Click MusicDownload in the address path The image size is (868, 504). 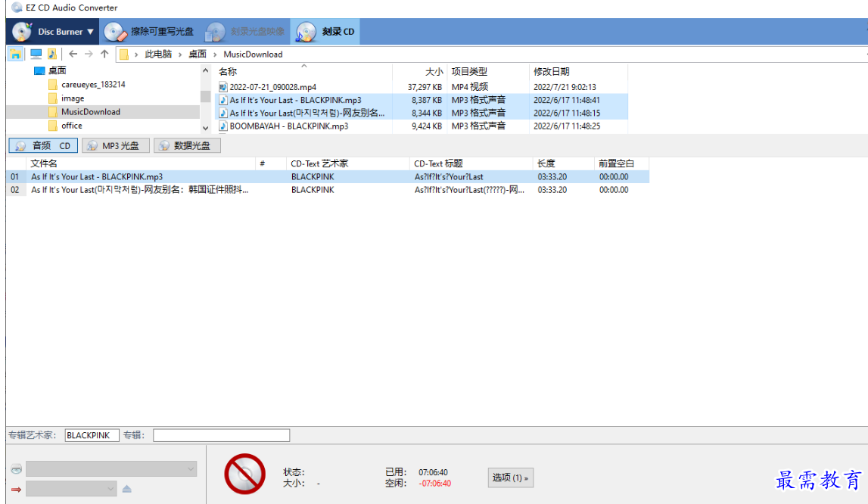pos(253,54)
